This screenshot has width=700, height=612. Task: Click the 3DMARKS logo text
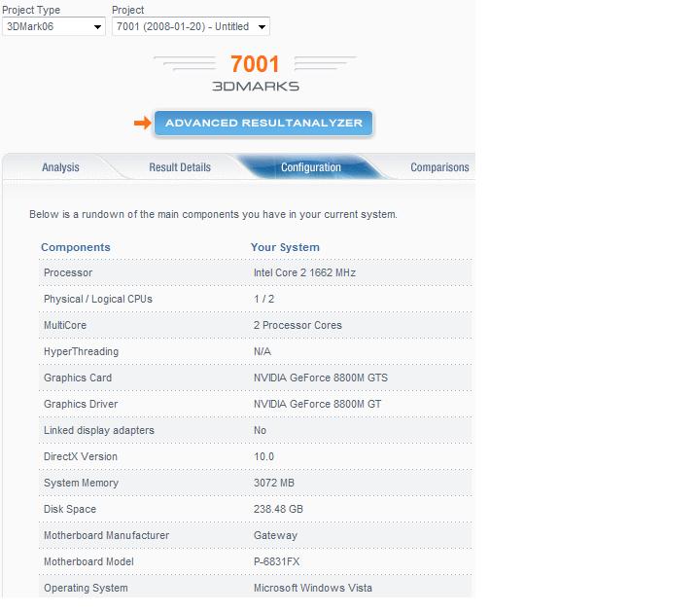point(256,87)
